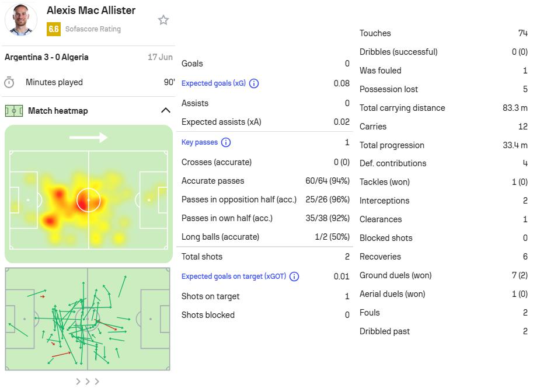This screenshot has width=540, height=392.
Task: Click the 6.6 Sofascore Rating badge
Action: (x=53, y=29)
